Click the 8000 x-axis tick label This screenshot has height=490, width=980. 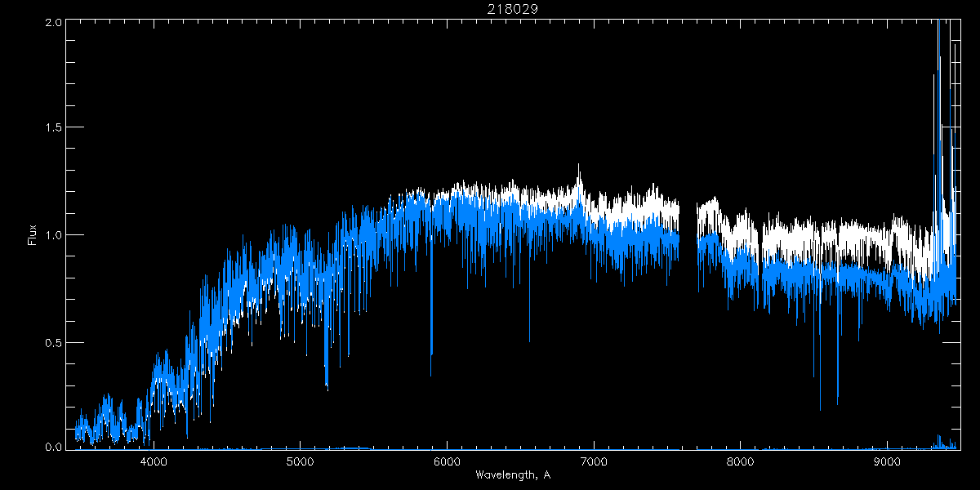click(741, 461)
